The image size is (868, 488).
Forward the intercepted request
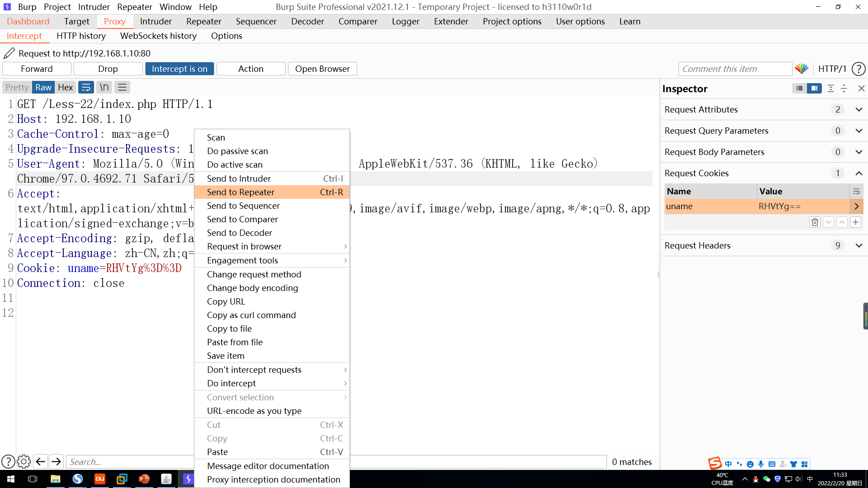(x=37, y=69)
